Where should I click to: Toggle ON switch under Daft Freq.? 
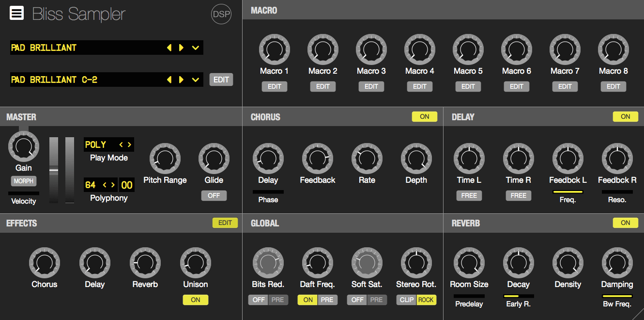tap(308, 300)
